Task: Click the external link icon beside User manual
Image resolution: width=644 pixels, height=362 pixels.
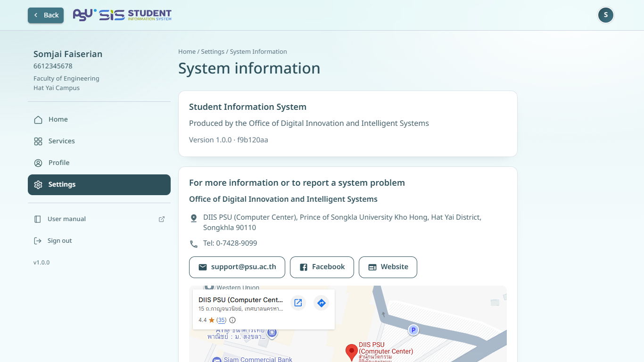Action: pyautogui.click(x=162, y=219)
